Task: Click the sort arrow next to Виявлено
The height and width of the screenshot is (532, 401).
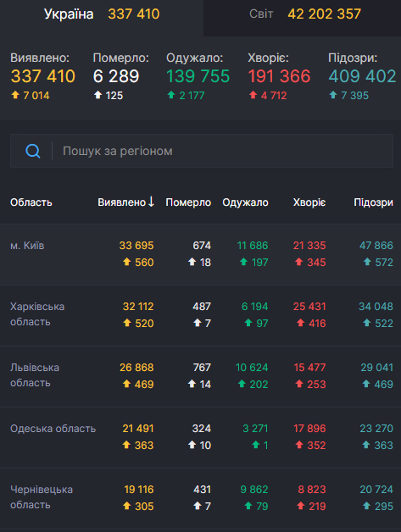Action: (151, 202)
